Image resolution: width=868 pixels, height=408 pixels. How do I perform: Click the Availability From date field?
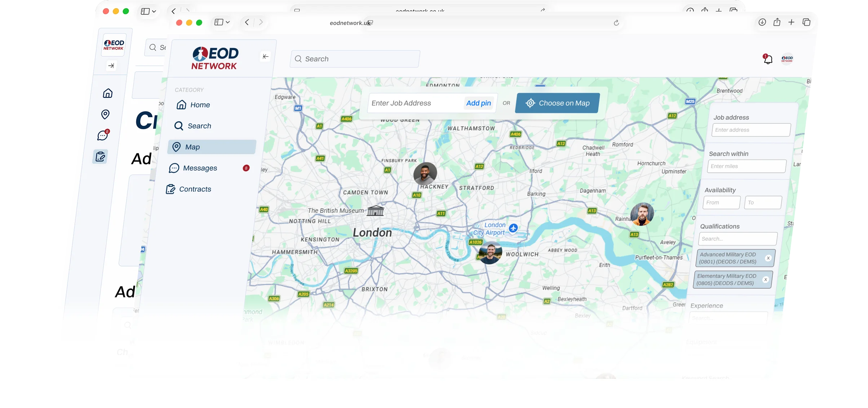(x=721, y=202)
